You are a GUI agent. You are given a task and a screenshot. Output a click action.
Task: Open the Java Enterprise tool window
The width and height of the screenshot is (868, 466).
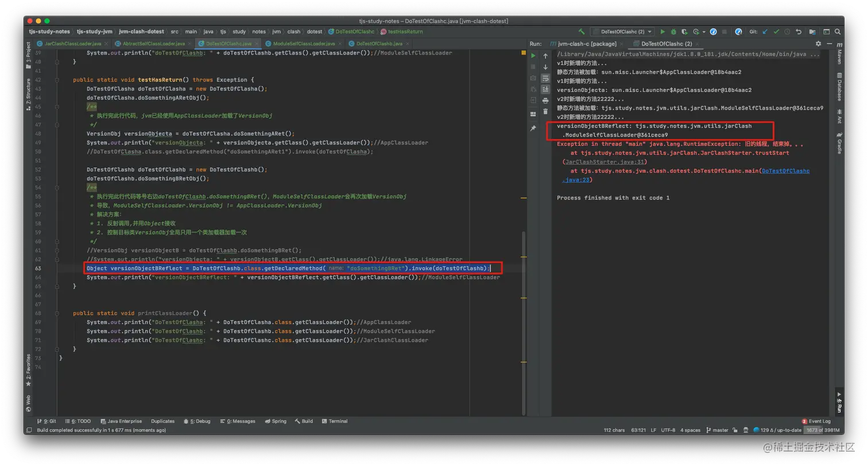(x=121, y=421)
